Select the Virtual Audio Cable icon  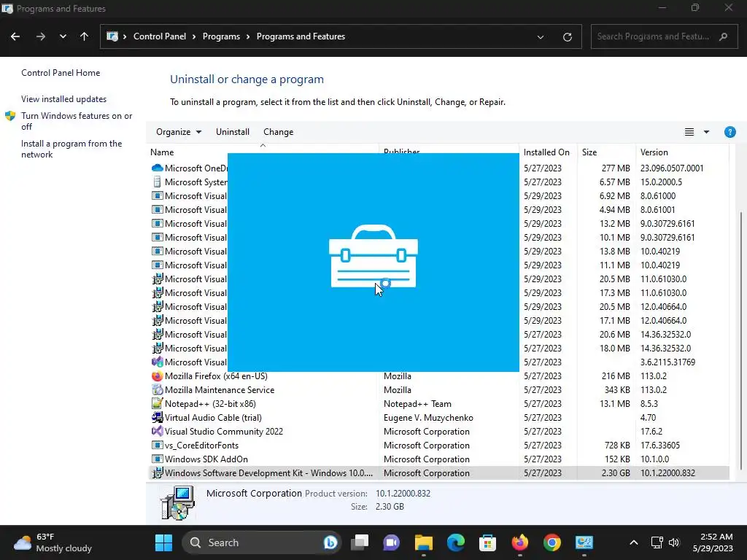coord(158,418)
